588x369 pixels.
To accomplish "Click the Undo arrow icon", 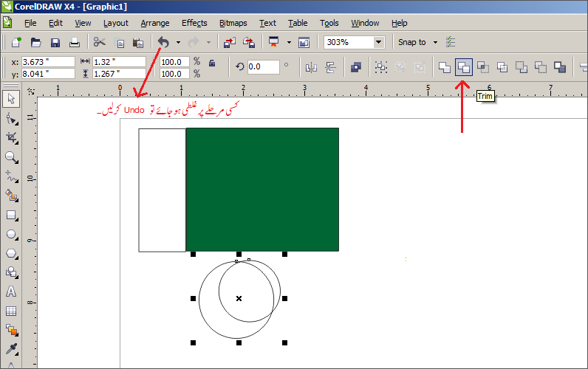I will [x=163, y=42].
